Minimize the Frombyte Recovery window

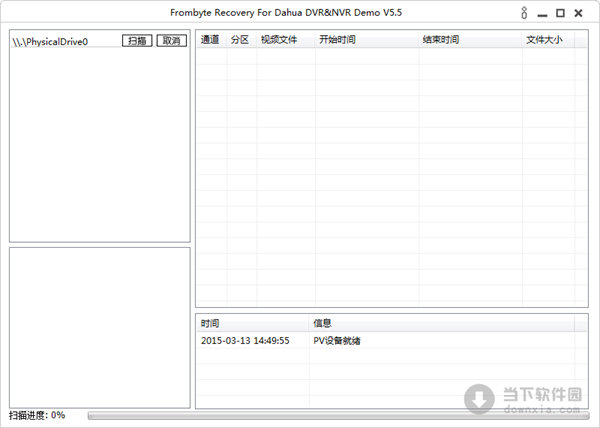[542, 15]
